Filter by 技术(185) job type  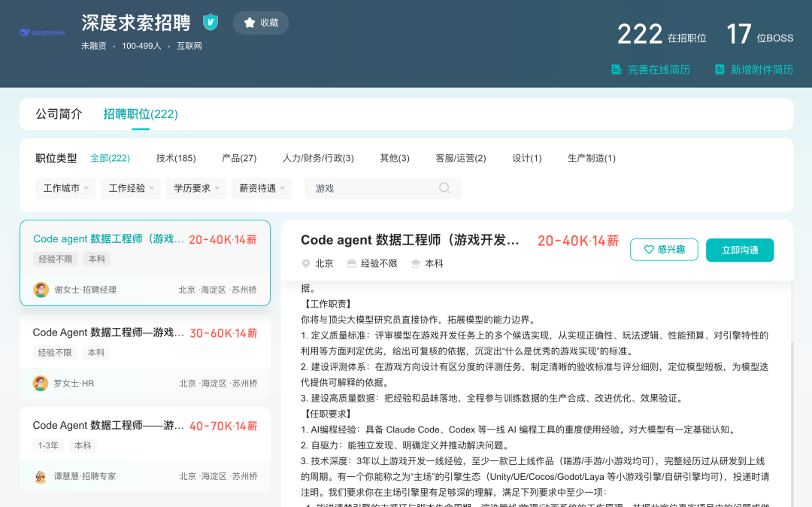tap(176, 158)
